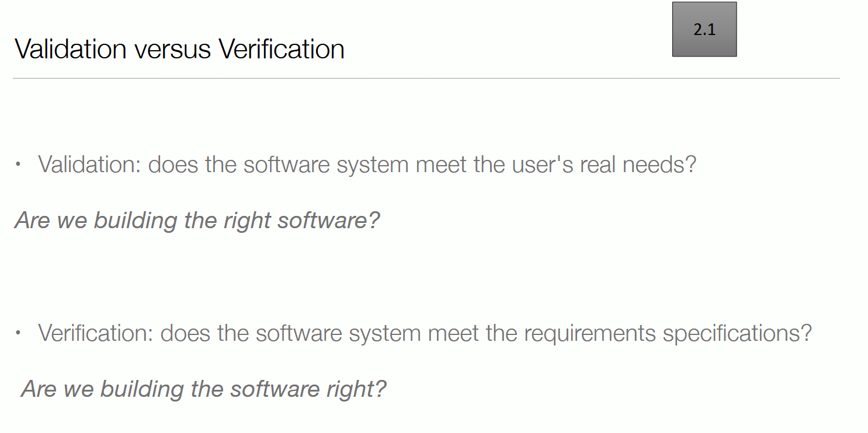Select the slide title Validation versus Verification

(x=179, y=49)
